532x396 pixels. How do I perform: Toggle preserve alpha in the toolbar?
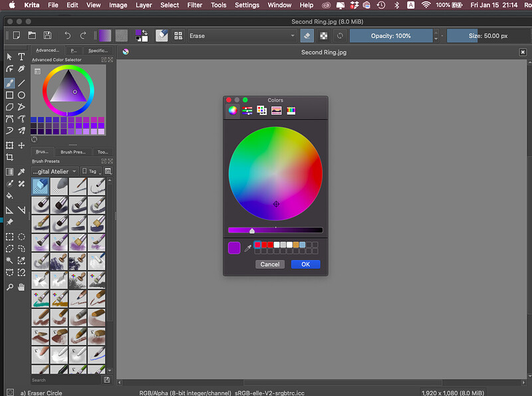324,36
